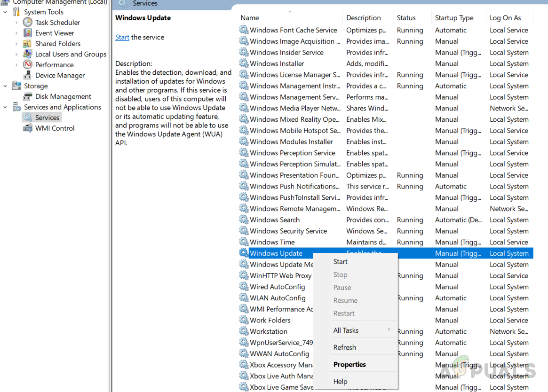Click the Disk Management icon
The width and height of the screenshot is (548, 392).
point(28,96)
